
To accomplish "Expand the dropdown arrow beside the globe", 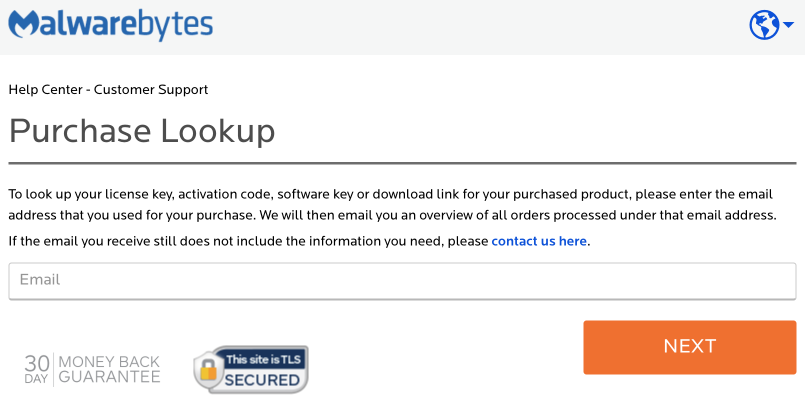I will 788,24.
